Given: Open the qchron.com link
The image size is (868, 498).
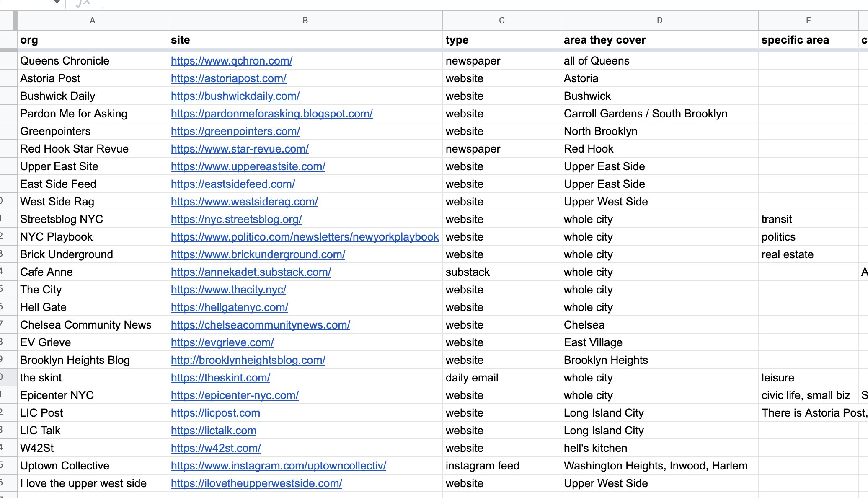Looking at the screenshot, I should tap(231, 61).
